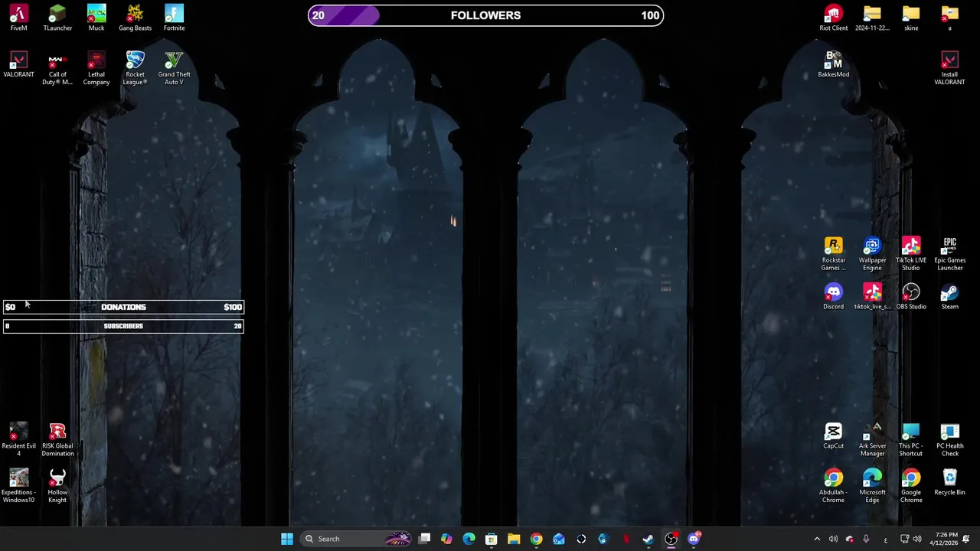980x551 pixels.
Task: Switch to Steam on the taskbar
Action: 648,539
